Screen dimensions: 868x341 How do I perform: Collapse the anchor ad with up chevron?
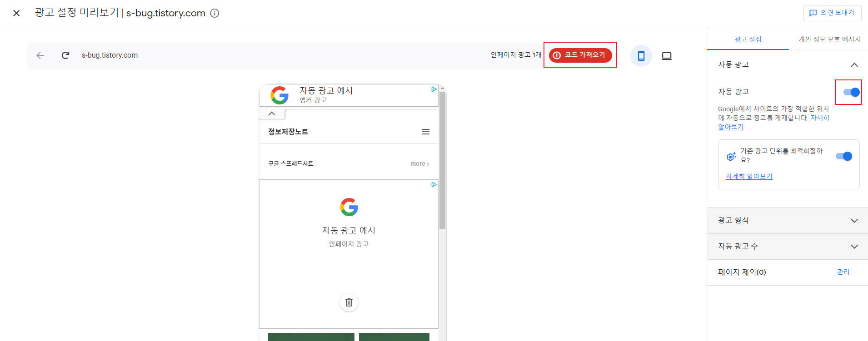point(272,114)
